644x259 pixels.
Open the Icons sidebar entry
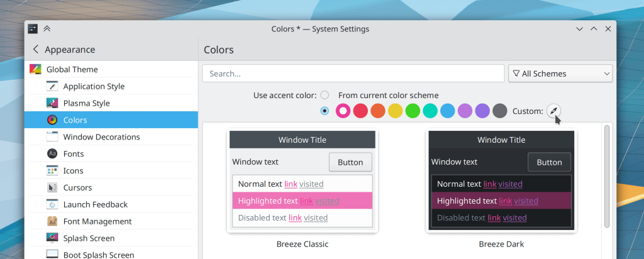coord(73,170)
